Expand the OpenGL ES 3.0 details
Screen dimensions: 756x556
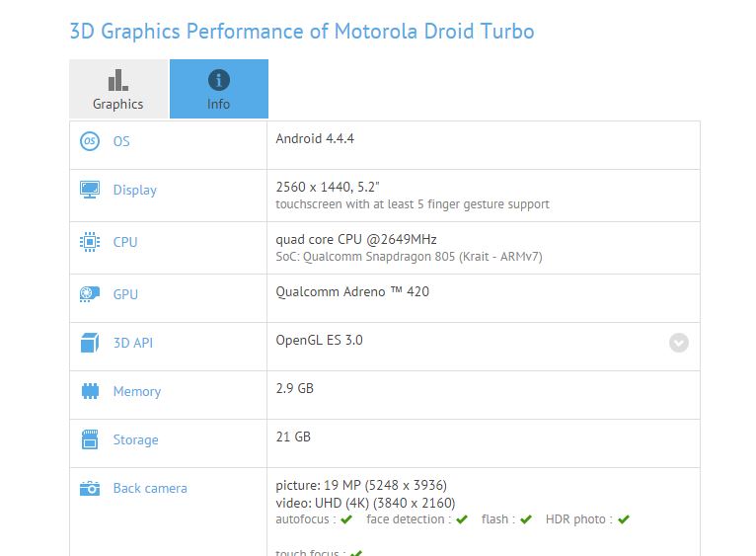click(678, 343)
